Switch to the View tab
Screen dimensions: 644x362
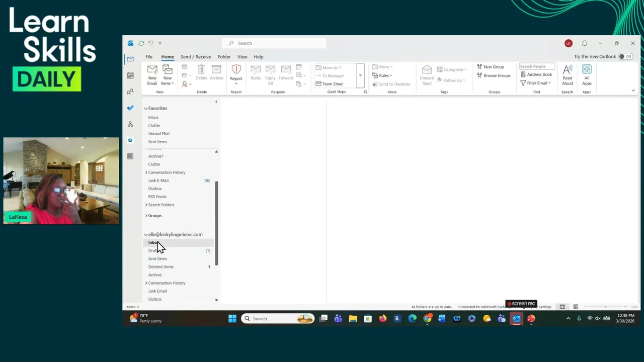pos(242,57)
